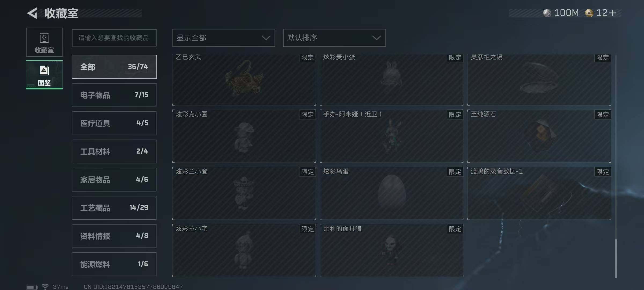
Task: Click the silver currency coin icon
Action: coord(547,13)
